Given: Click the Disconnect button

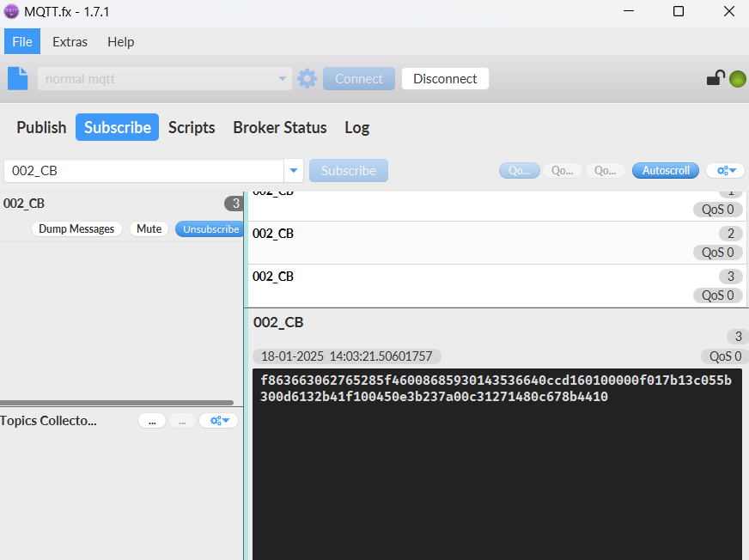Looking at the screenshot, I should pos(445,78).
